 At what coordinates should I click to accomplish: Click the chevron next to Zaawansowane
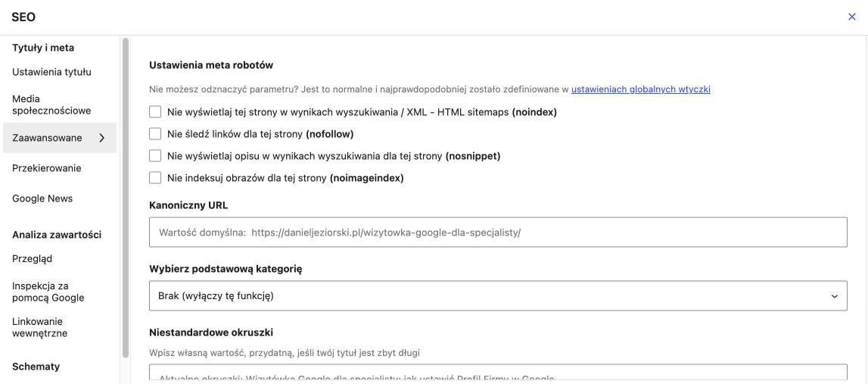coord(102,138)
